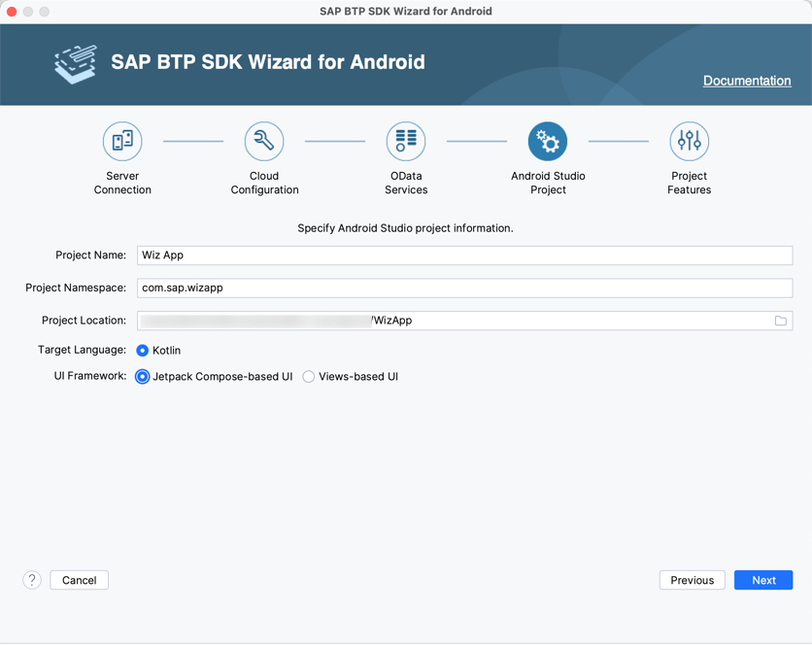Click the Project Features step label
Image resolution: width=812 pixels, height=645 pixels.
coord(690,183)
